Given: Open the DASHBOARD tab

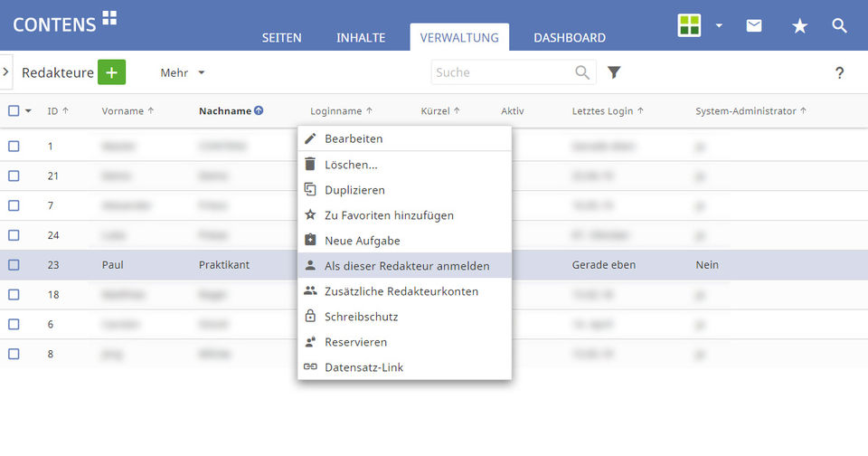Looking at the screenshot, I should coord(570,38).
